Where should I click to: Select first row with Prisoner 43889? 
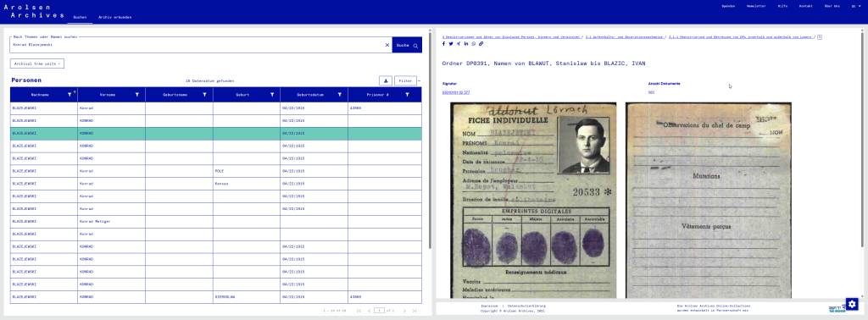pyautogui.click(x=216, y=108)
